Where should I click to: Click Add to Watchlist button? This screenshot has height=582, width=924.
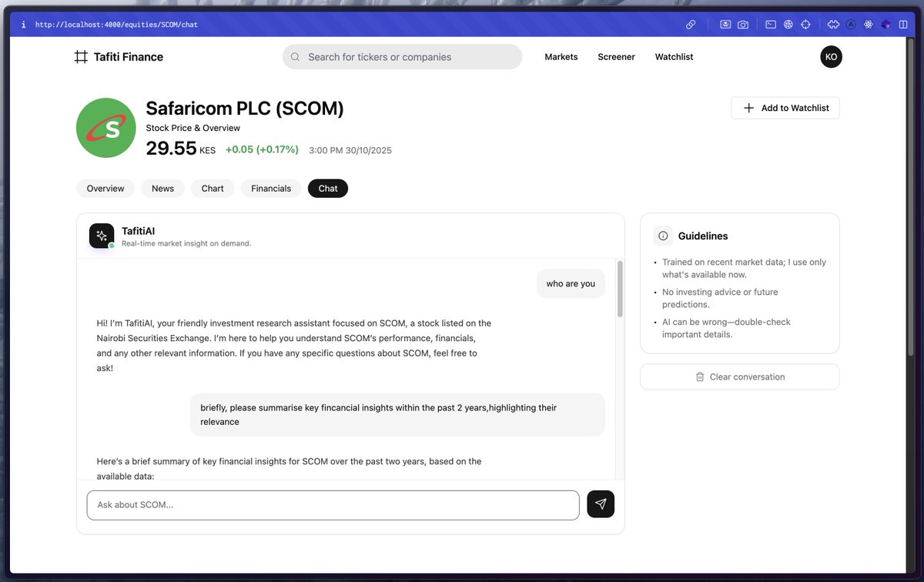pos(785,108)
